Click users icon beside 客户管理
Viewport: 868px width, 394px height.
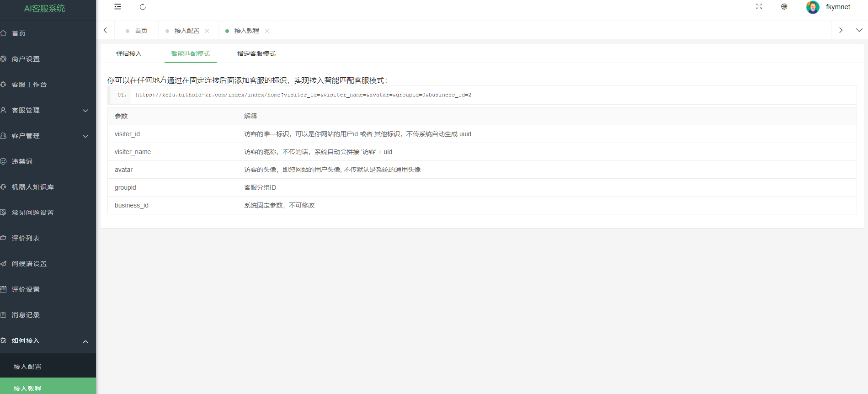pyautogui.click(x=3, y=136)
